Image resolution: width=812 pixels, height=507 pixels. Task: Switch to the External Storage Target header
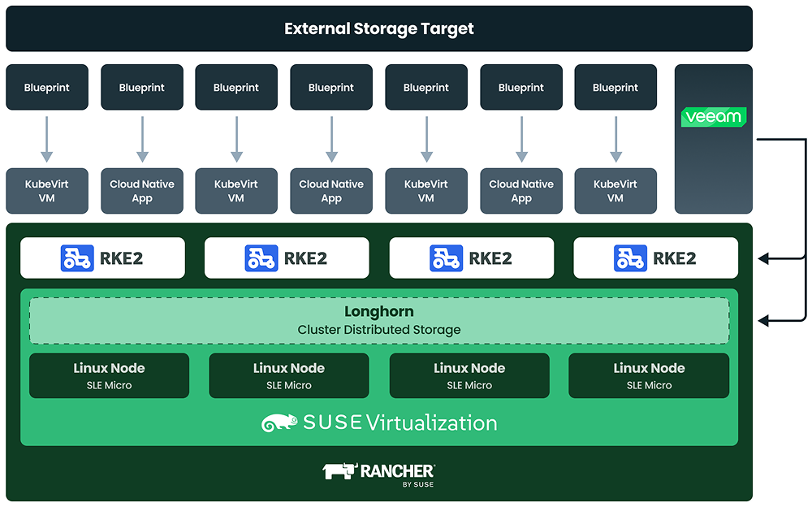(x=378, y=28)
